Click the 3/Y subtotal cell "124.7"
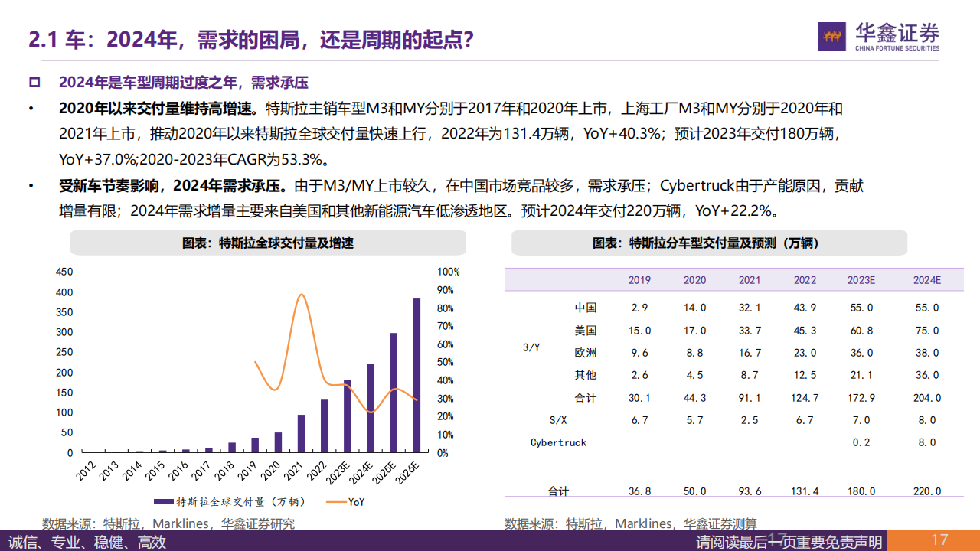This screenshot has height=551, width=980. [x=805, y=398]
